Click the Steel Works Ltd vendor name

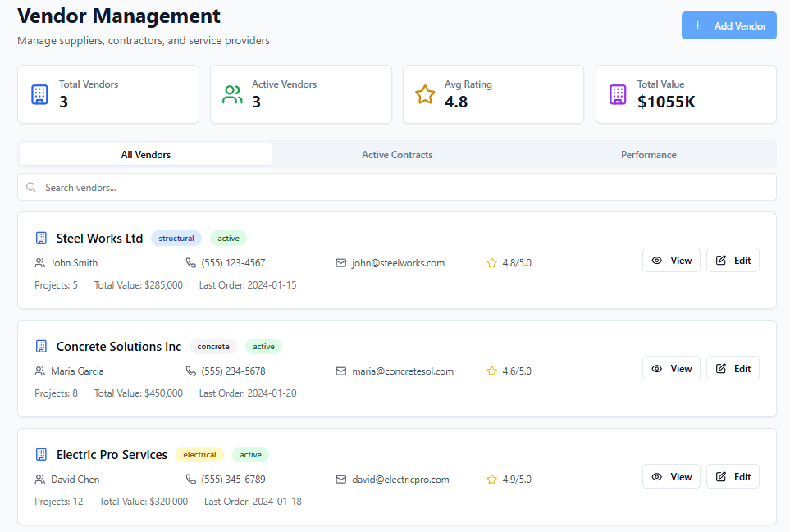99,238
